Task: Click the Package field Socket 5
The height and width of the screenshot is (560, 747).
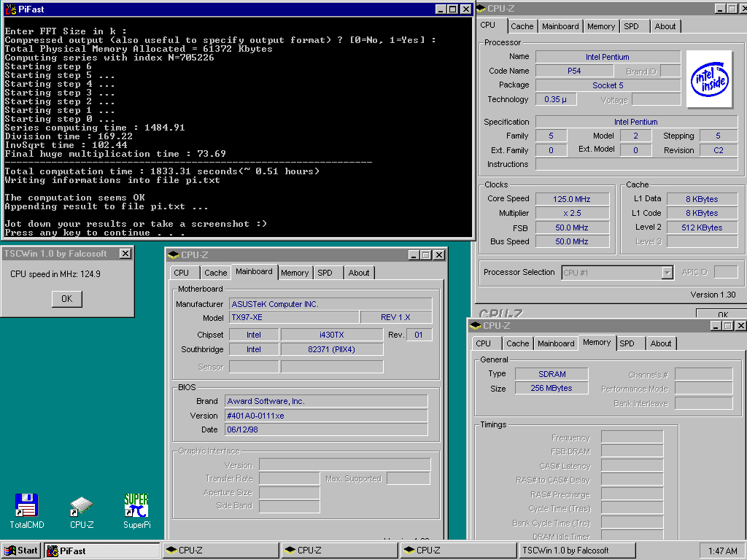Action: click(x=608, y=85)
